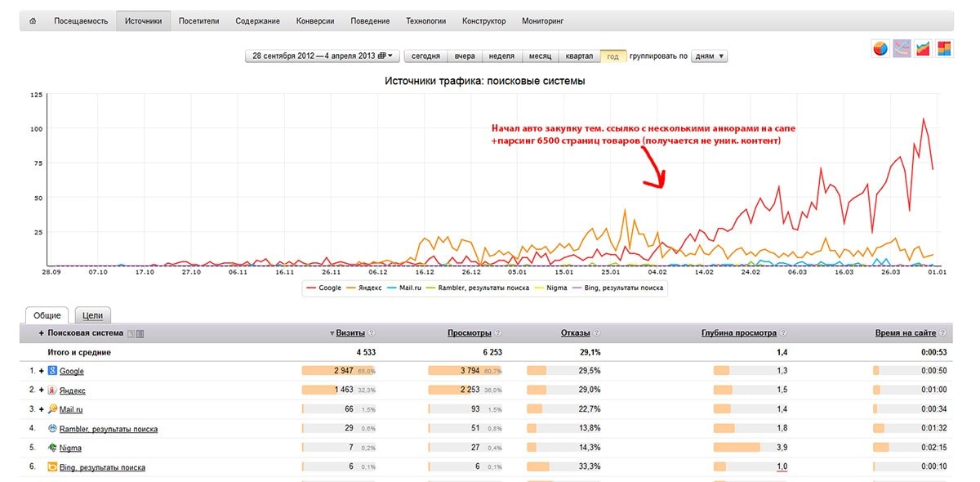The image size is (980, 482).
Task: Toggle Яндекс series in the chart legend
Action: [364, 288]
